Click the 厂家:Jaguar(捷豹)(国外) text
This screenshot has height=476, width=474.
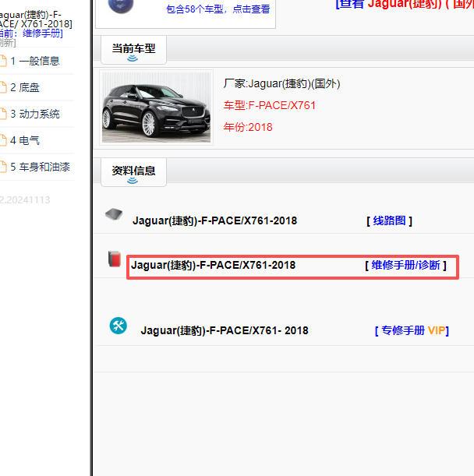pos(281,83)
